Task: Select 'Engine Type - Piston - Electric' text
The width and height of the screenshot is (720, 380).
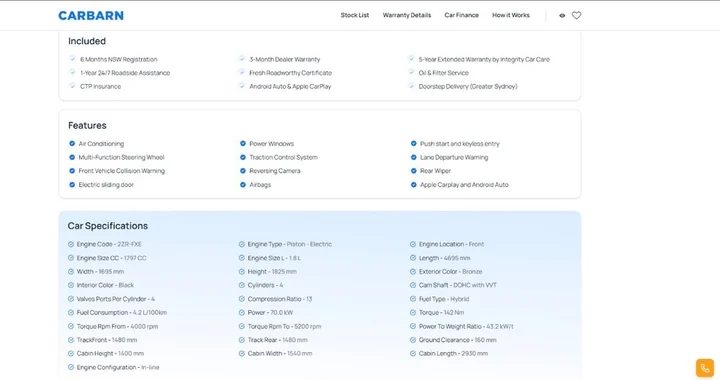Action: [290, 244]
